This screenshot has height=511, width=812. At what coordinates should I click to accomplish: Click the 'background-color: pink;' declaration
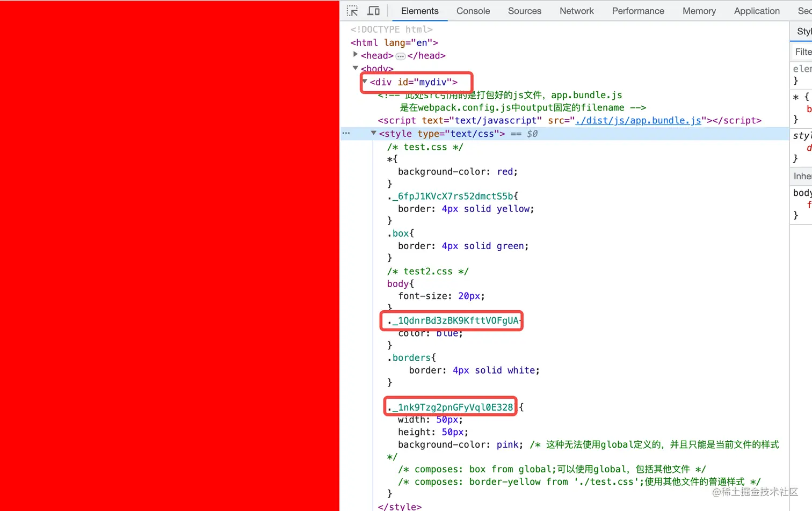point(460,444)
